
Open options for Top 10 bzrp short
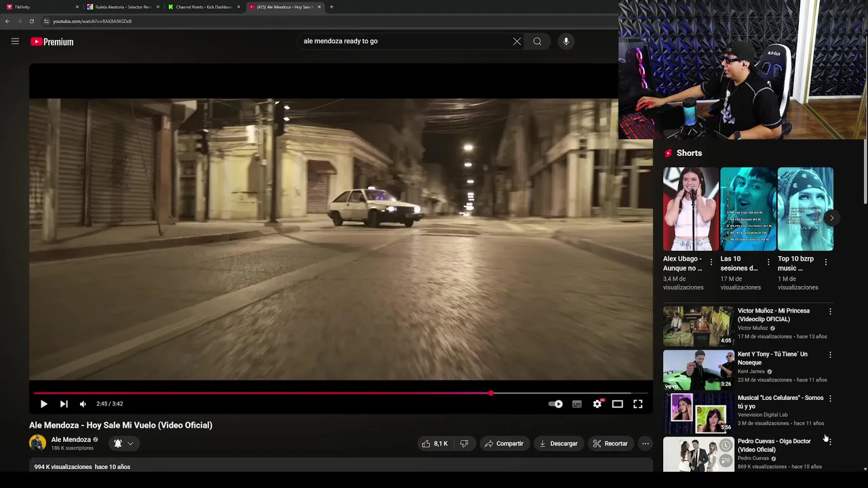click(825, 262)
